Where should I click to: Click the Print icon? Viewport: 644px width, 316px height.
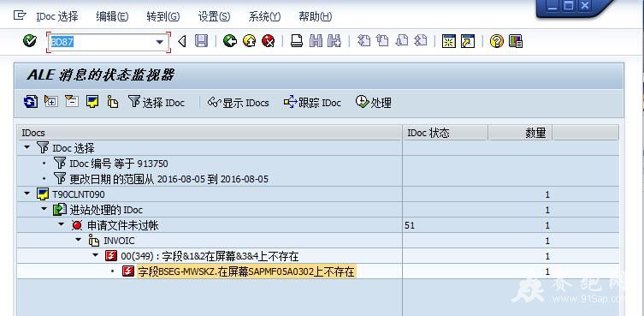pos(297,41)
